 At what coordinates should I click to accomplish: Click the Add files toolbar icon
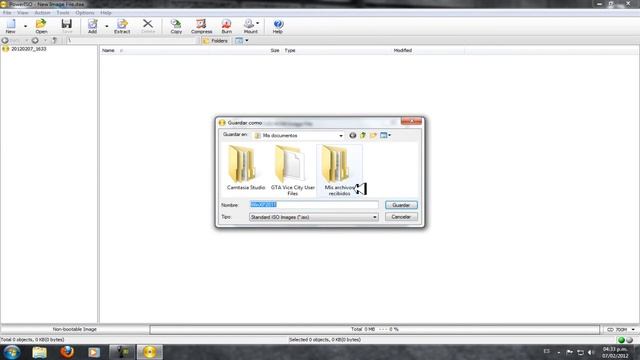click(x=93, y=26)
